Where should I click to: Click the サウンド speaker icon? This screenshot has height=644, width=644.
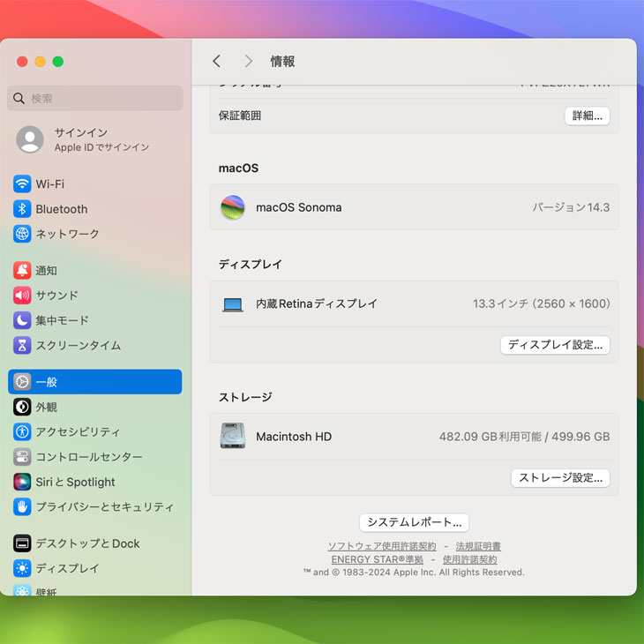[22, 296]
